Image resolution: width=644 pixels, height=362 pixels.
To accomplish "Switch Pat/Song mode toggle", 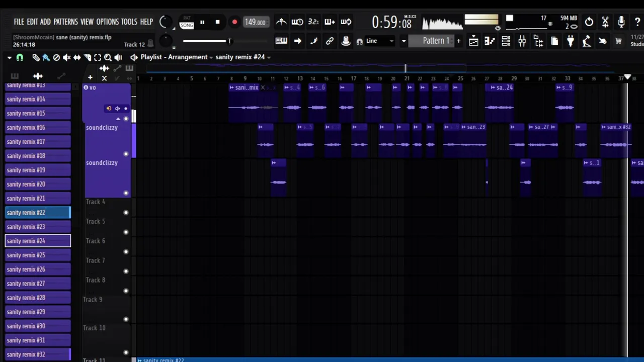I will coord(187,22).
